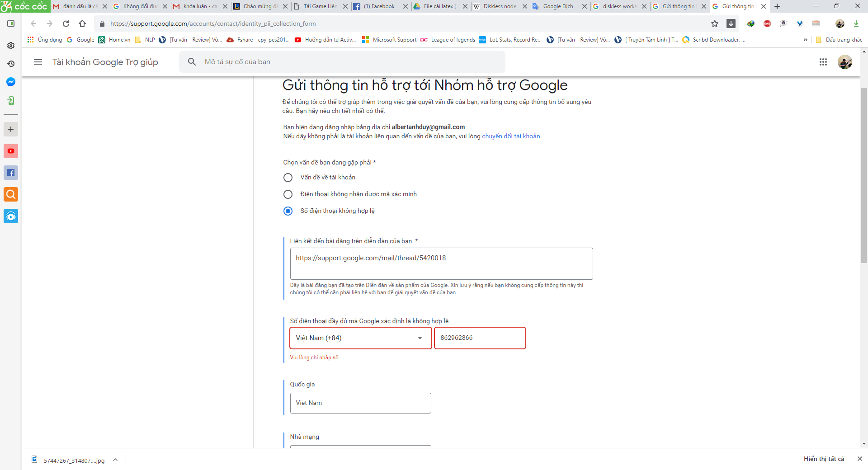This screenshot has width=868, height=470.
Task: Close the downloads bar
Action: (859, 459)
